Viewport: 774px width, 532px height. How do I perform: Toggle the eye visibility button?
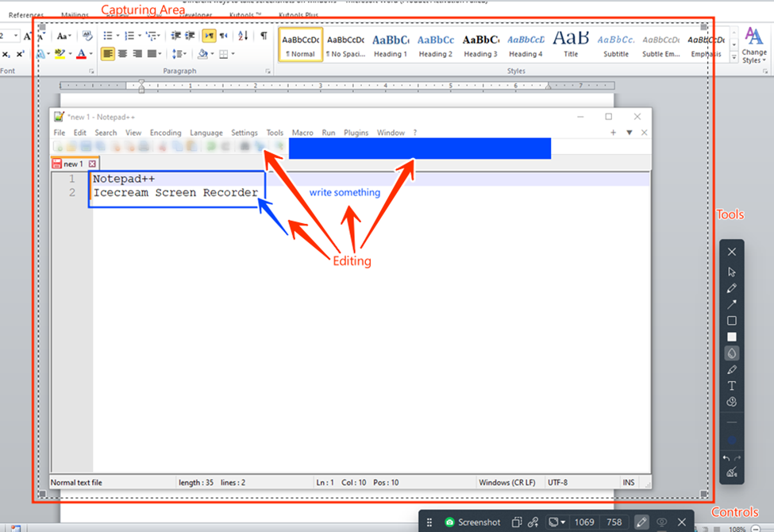point(661,522)
